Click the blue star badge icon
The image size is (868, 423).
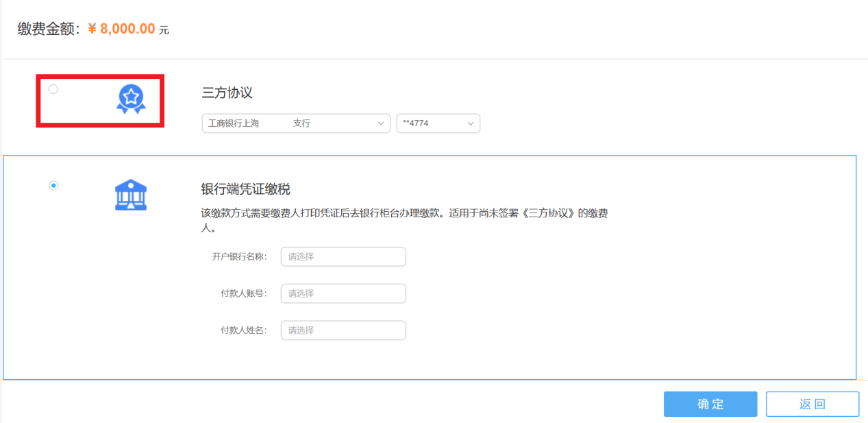tap(131, 99)
